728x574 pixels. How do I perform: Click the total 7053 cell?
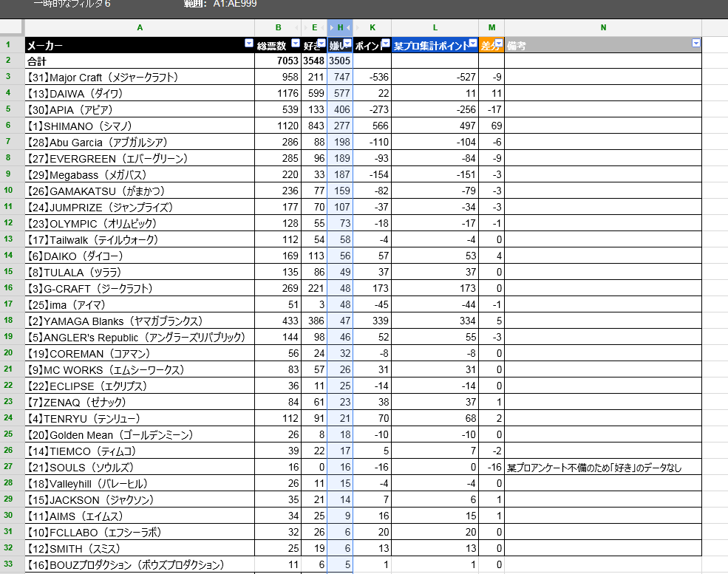(x=278, y=61)
